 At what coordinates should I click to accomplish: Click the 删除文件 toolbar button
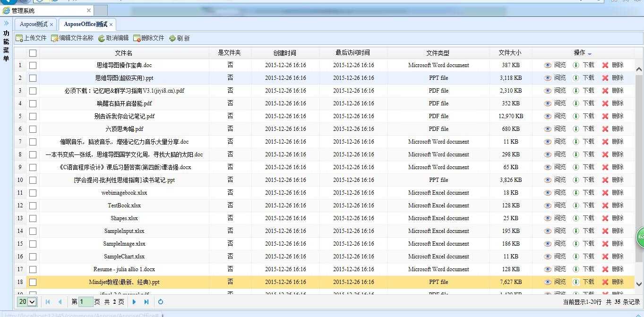(x=149, y=38)
